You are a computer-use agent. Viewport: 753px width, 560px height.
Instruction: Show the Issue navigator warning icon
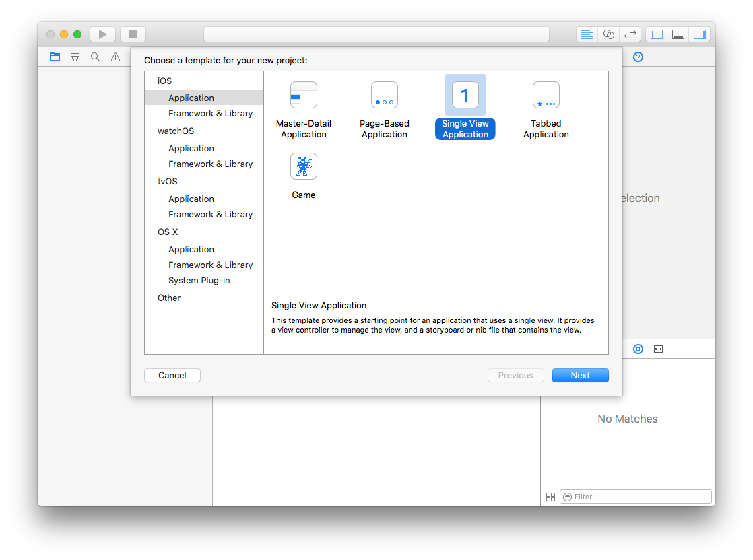click(115, 57)
